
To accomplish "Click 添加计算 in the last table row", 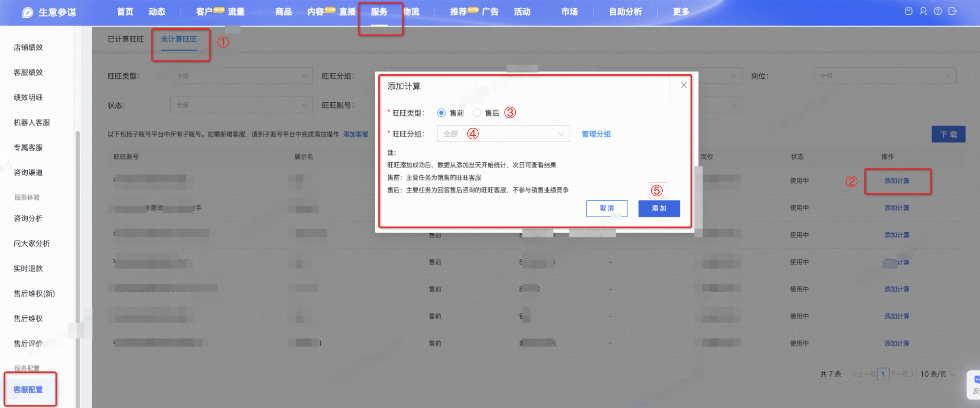I will 897,344.
